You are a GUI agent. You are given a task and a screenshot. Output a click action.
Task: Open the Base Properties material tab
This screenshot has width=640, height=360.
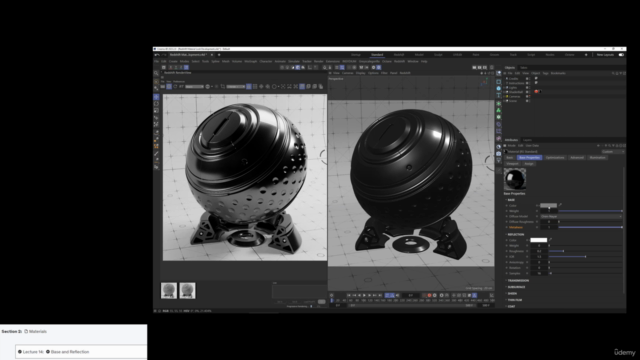[529, 158]
